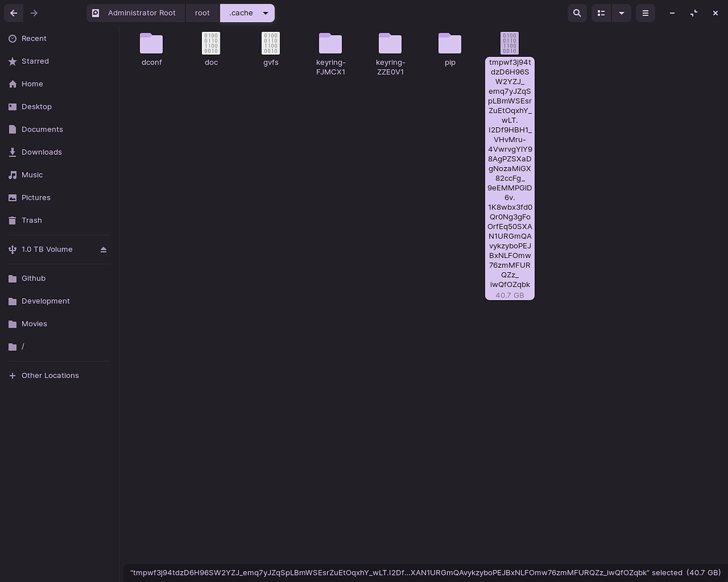
Task: Open the main hamburger menu
Action: (645, 13)
